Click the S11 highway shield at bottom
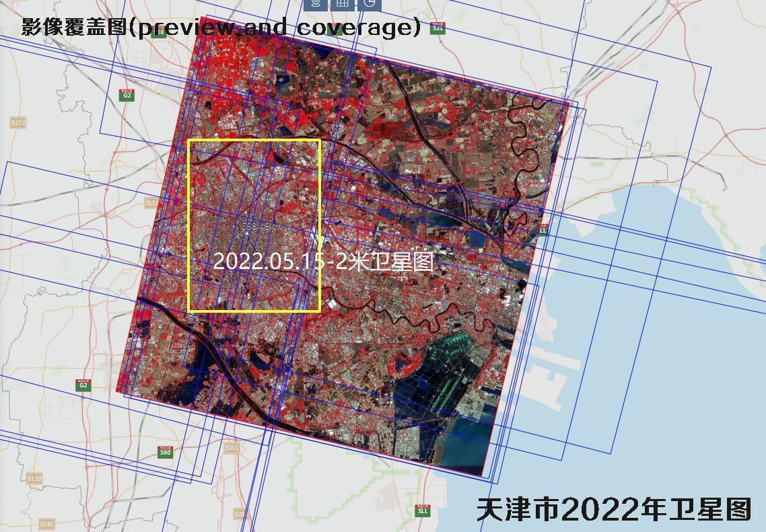The width and height of the screenshot is (766, 532). [x=422, y=510]
